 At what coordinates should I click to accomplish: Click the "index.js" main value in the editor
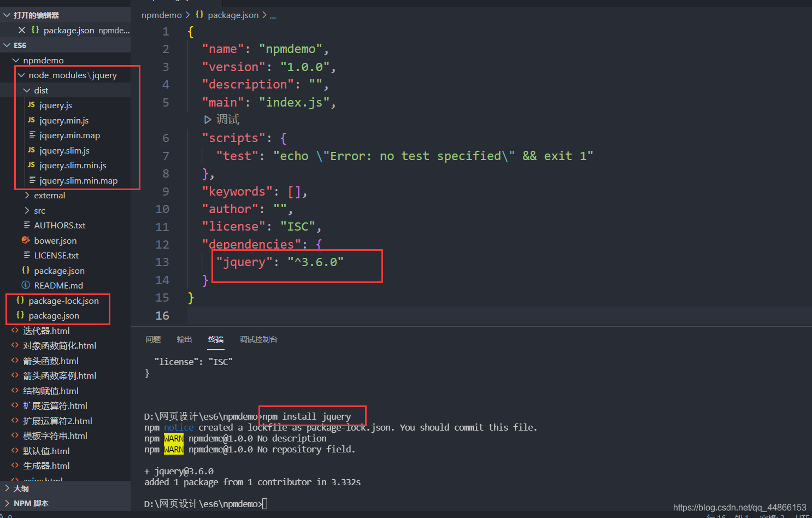(294, 102)
